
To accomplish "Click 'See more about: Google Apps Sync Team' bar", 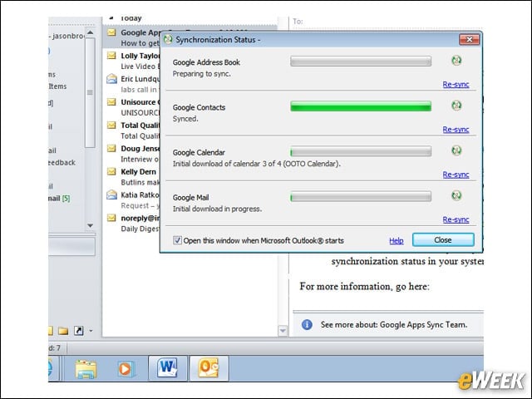I will coord(388,325).
